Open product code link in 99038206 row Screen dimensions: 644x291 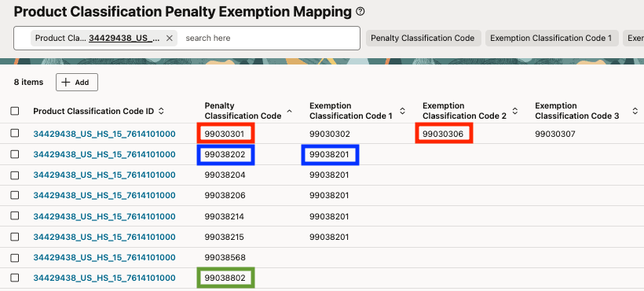click(x=104, y=195)
